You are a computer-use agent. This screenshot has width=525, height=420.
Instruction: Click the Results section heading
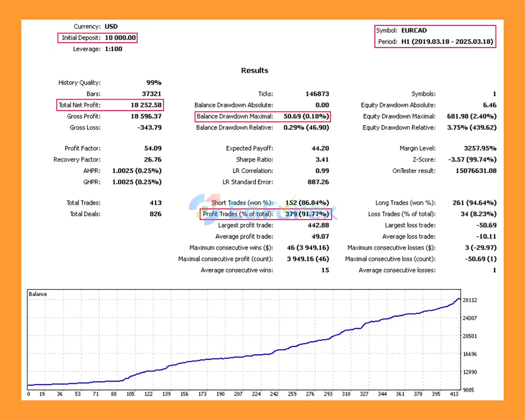254,70
